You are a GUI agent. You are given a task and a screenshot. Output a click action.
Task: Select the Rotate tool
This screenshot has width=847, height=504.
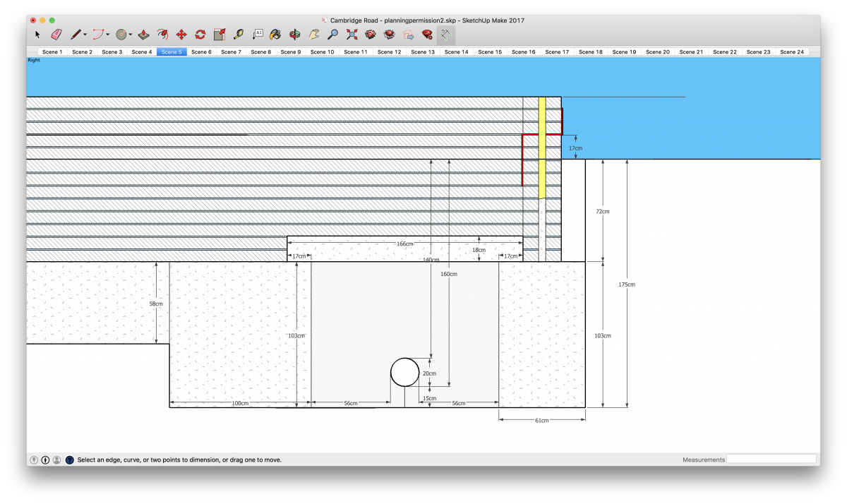(199, 33)
